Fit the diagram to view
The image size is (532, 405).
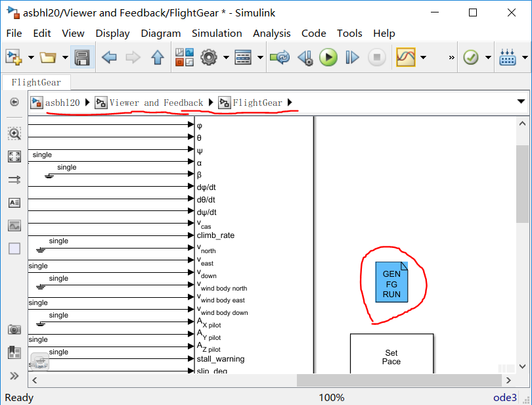click(x=15, y=156)
